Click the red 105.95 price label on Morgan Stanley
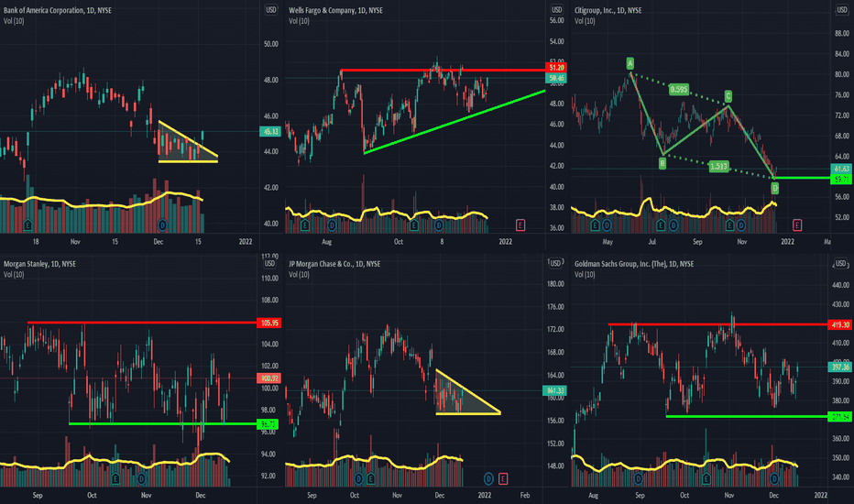Viewport: 854px width, 504px height. point(269,323)
